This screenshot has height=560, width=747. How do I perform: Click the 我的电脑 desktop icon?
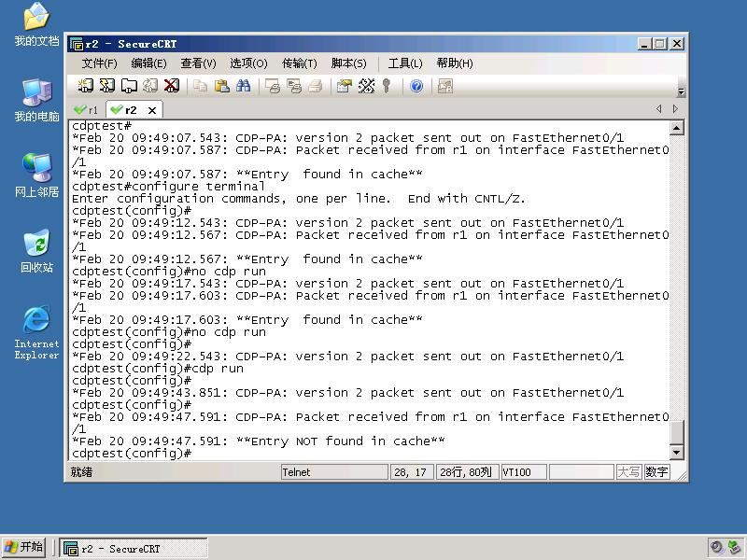click(36, 100)
